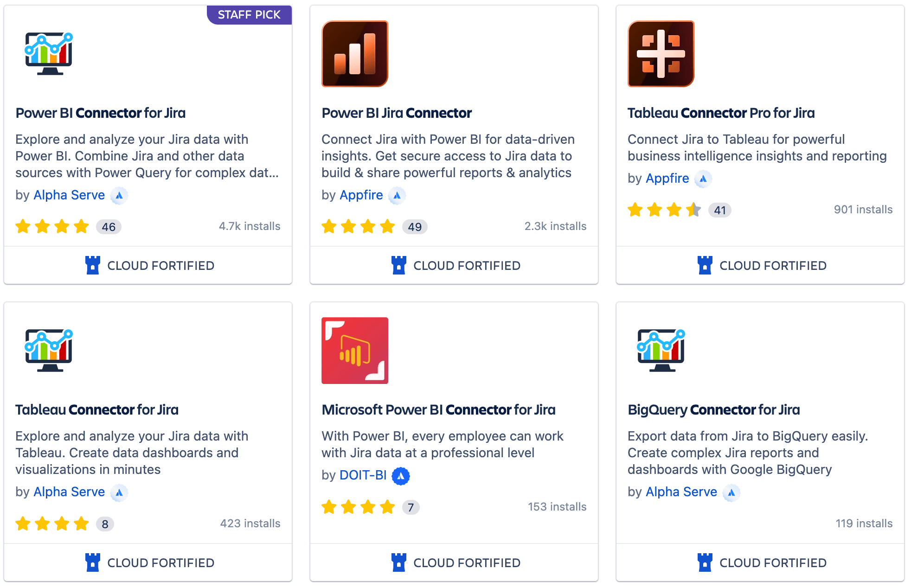Viewport: 911px width, 588px height.
Task: Click the CLOUD FORTIFIED label under Tableau Connector for Jira
Action: (160, 563)
